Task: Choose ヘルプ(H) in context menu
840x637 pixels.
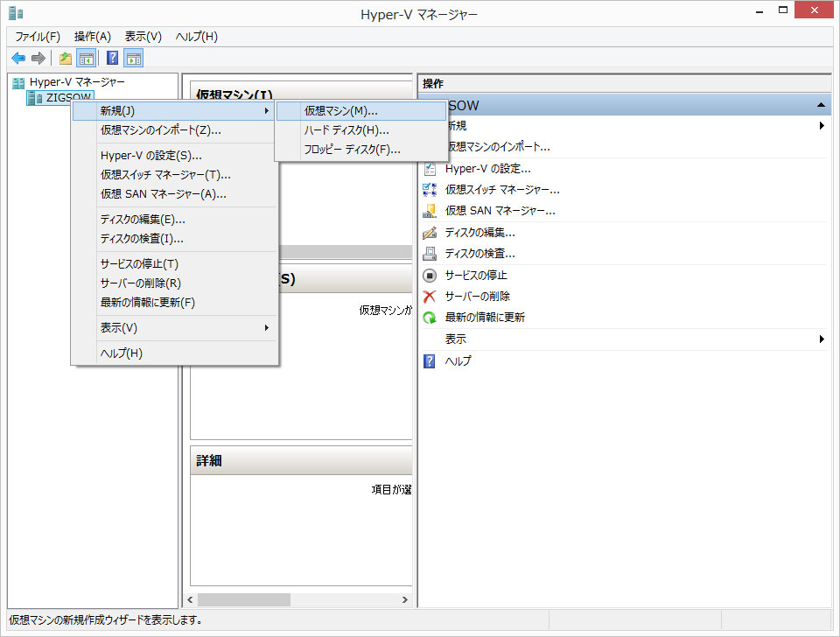Action: pos(175,353)
